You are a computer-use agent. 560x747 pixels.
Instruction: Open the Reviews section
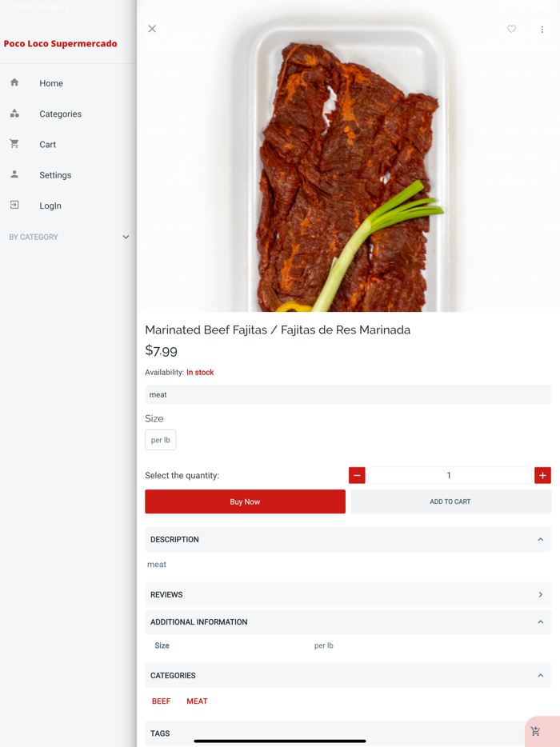[540, 595]
